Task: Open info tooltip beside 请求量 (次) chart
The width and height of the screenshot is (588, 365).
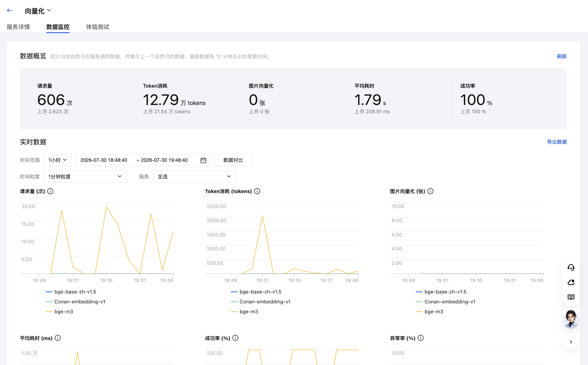Action: pos(50,191)
